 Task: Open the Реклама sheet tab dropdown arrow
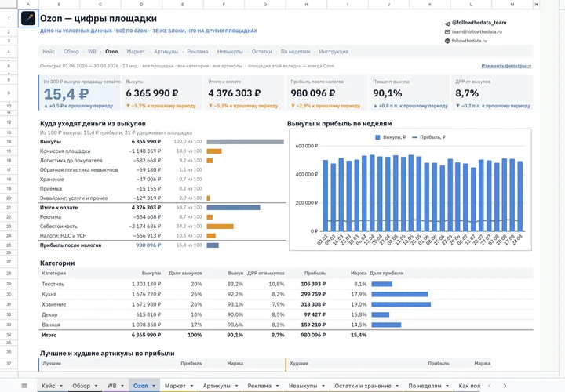pyautogui.click(x=278, y=386)
